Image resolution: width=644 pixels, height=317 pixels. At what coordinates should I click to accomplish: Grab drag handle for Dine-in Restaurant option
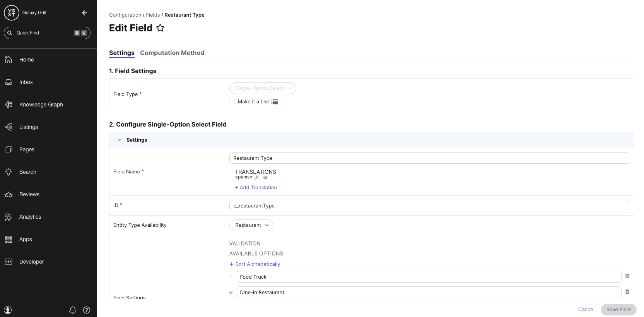(x=231, y=293)
